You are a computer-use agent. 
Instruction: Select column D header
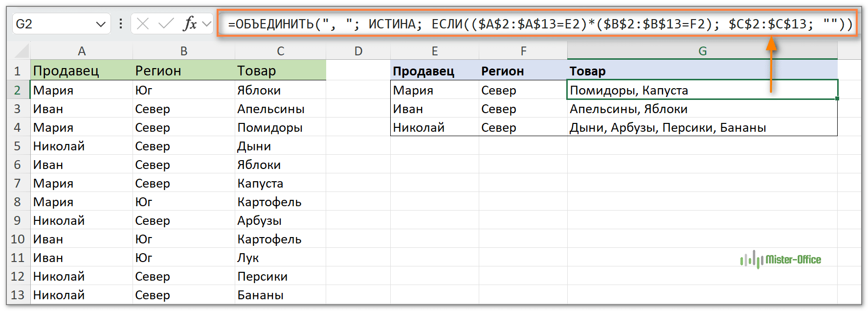358,51
